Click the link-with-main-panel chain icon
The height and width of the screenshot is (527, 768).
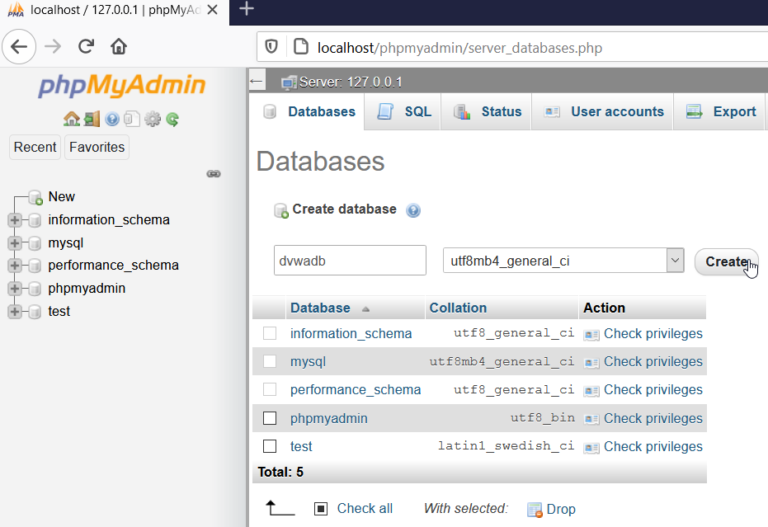coord(214,174)
